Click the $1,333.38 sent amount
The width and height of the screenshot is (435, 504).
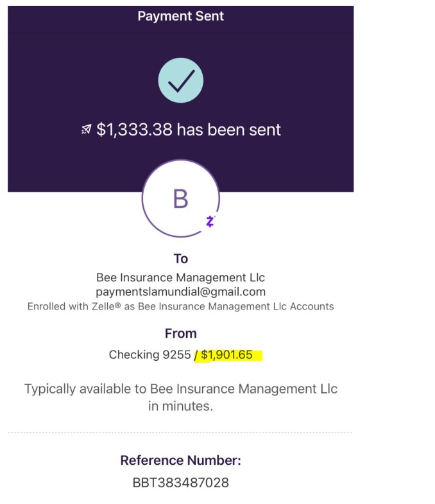point(134,130)
